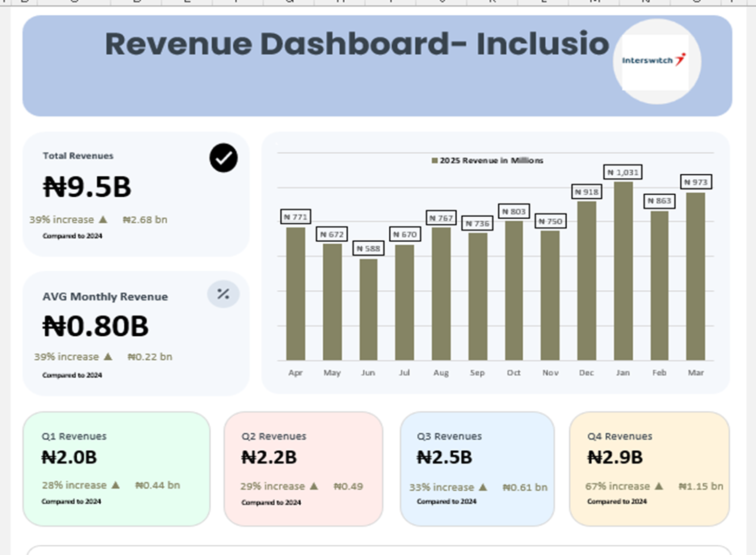756x555 pixels.
Task: Select the up triangle beside 33% increase
Action: [483, 487]
